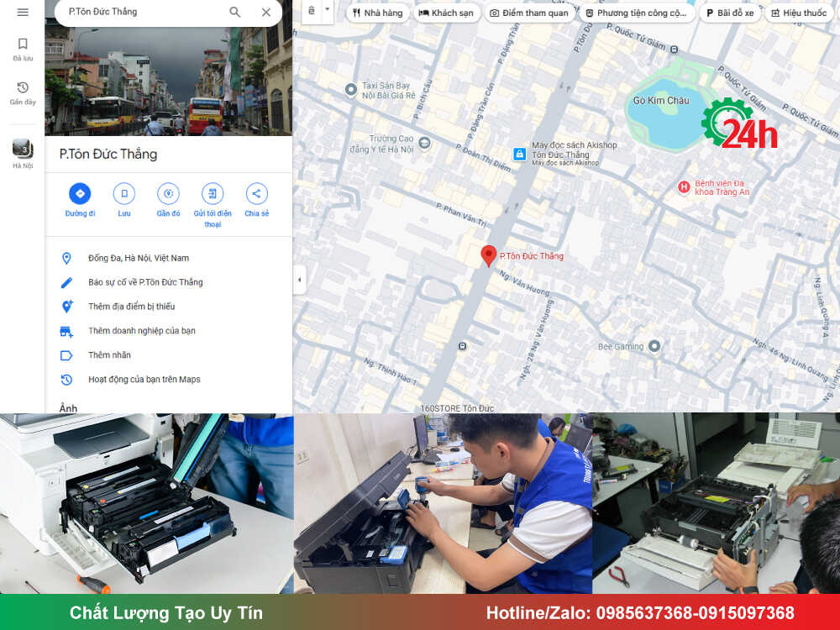Share location with Chia sẻ icon
The image size is (840, 630).
point(256,200)
